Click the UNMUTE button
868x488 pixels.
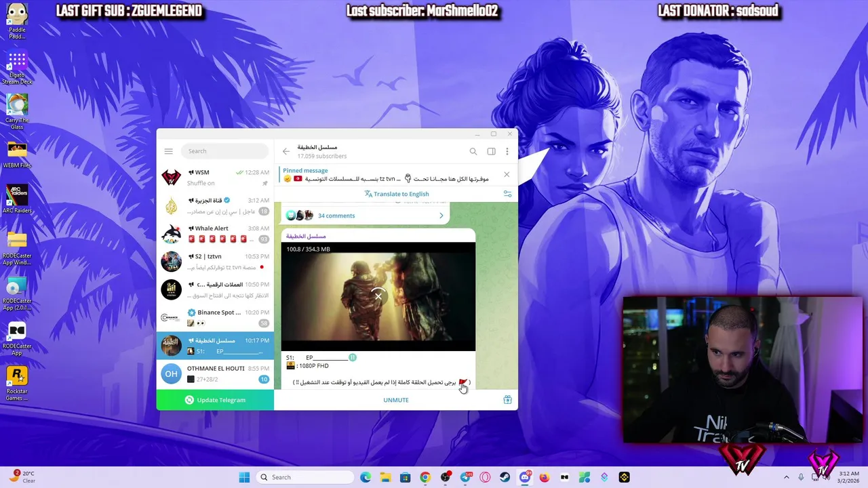click(x=396, y=400)
